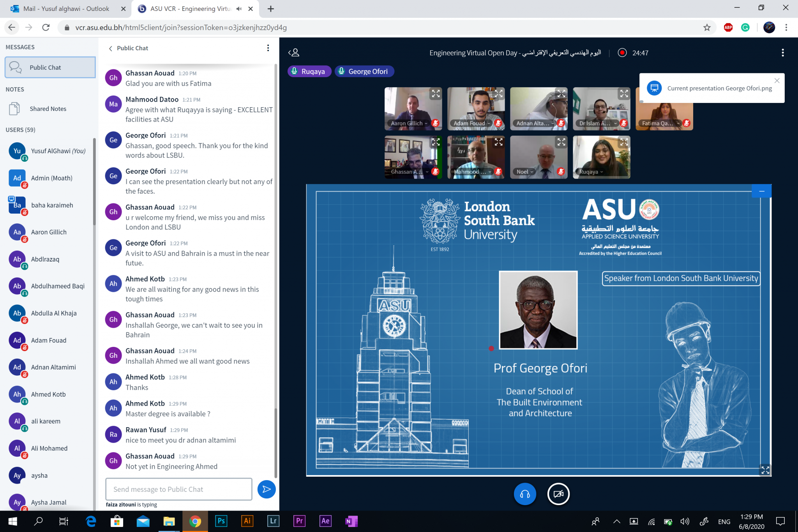The image size is (798, 532).
Task: Open Aaron Gillich webcam dropdown
Action: (409, 123)
